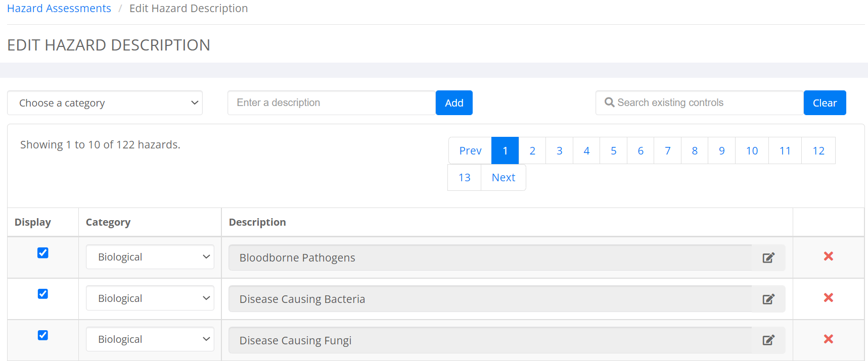
Task: Click the Description column header
Action: pos(257,222)
